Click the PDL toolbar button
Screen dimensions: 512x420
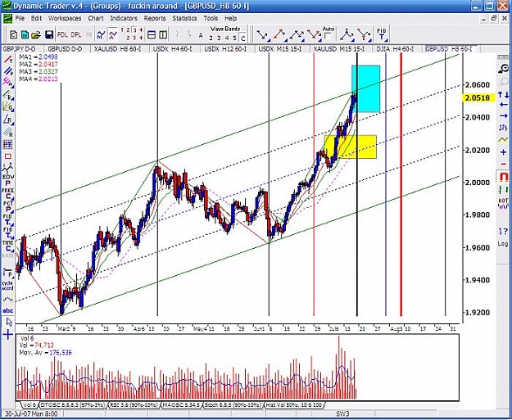62,34
